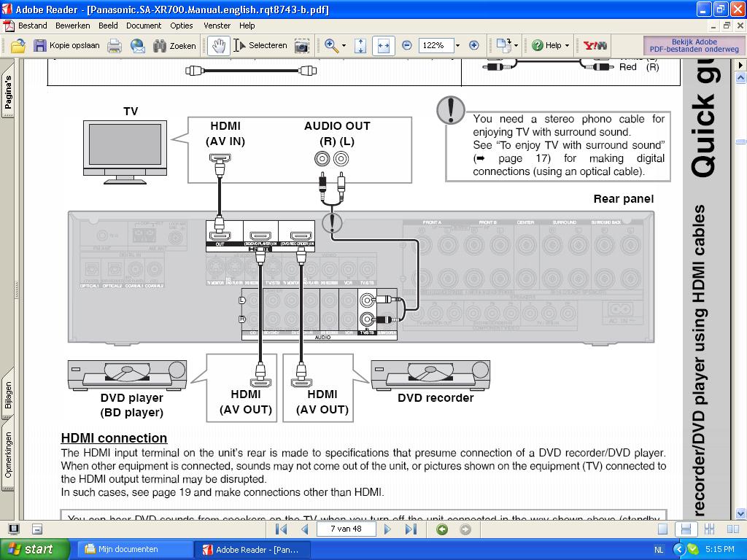Go to the previous page
Image resolution: width=747 pixels, height=560 pixels.
[x=305, y=529]
